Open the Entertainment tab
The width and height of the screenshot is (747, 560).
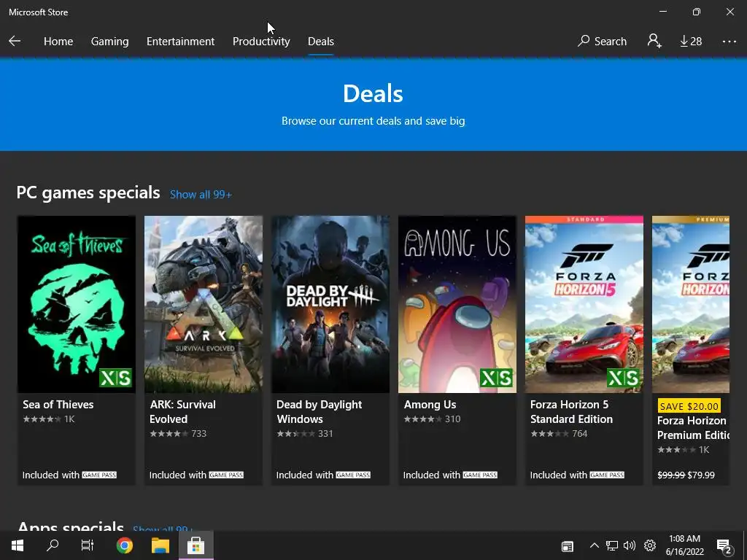[181, 42]
